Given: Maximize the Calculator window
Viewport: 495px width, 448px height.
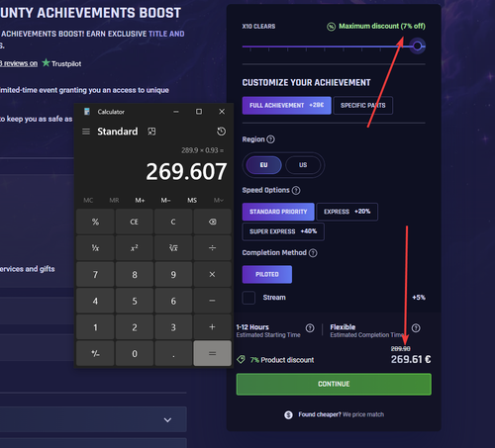Looking at the screenshot, I should pos(199,112).
